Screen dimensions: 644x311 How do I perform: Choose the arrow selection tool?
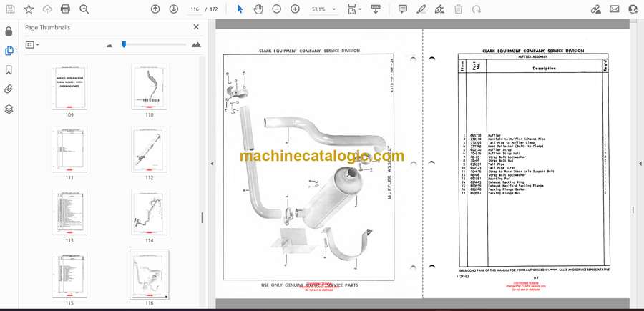coord(240,9)
